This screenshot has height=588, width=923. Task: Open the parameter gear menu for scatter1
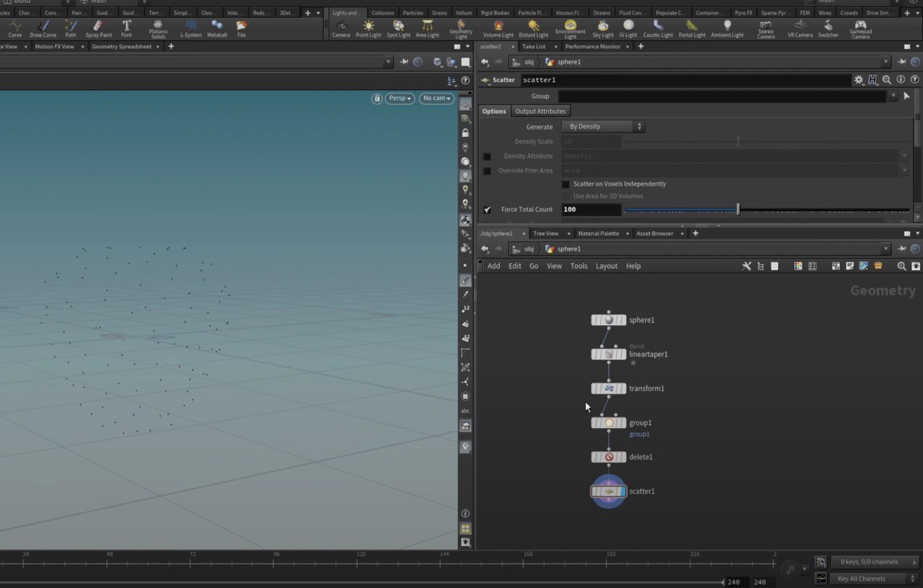pyautogui.click(x=859, y=80)
